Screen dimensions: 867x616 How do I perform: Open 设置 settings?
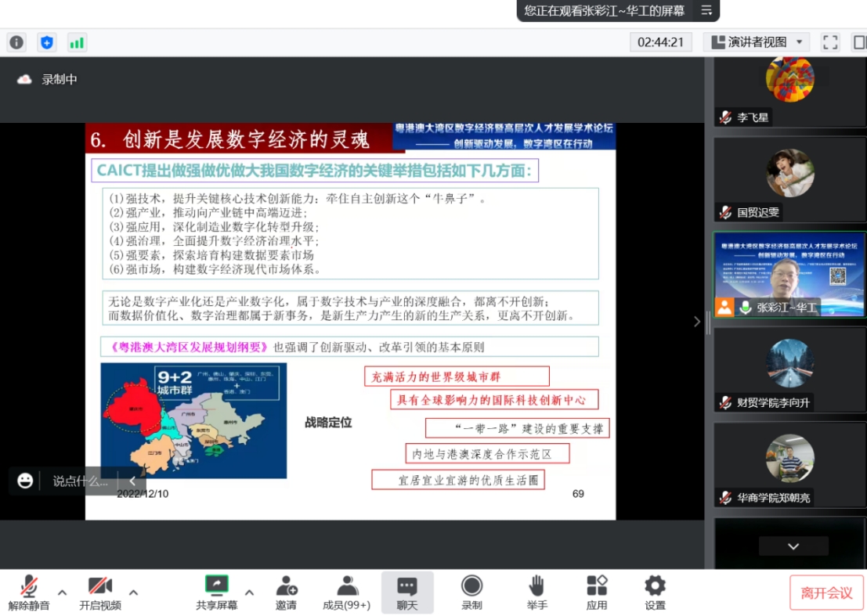pos(655,593)
